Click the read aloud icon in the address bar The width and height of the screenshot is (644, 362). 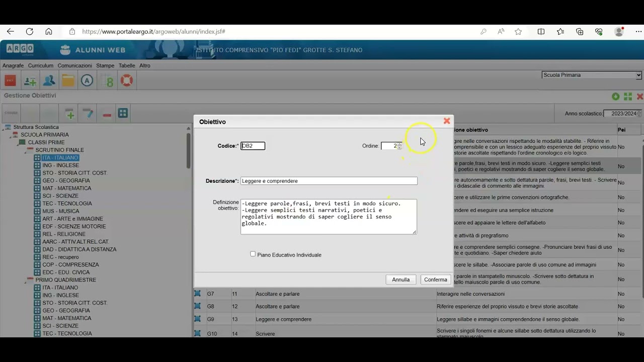click(501, 32)
